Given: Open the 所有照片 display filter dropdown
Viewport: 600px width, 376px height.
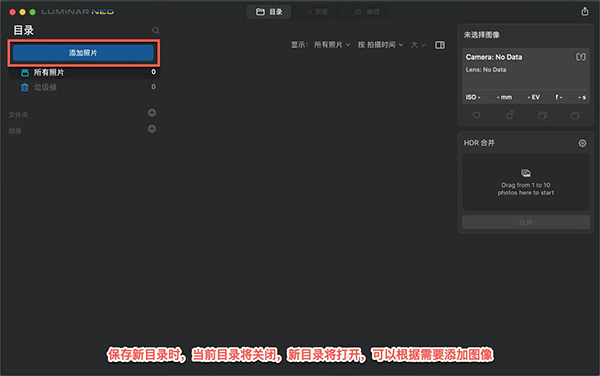Looking at the screenshot, I should pos(332,45).
